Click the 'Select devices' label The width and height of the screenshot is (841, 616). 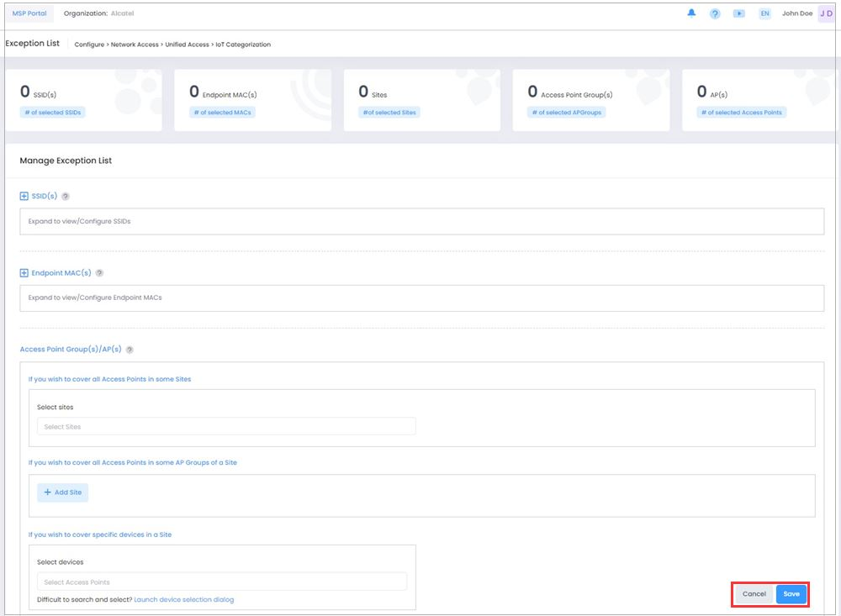60,562
